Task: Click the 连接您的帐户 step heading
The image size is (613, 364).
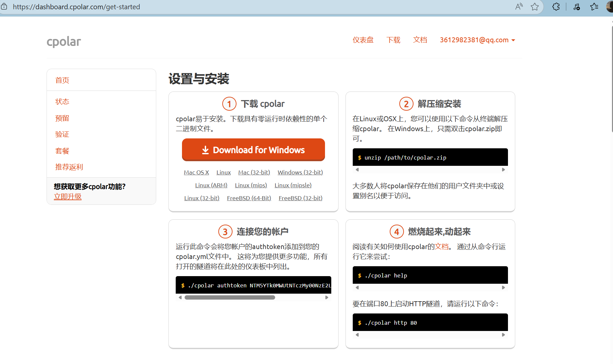Action: 263,232
